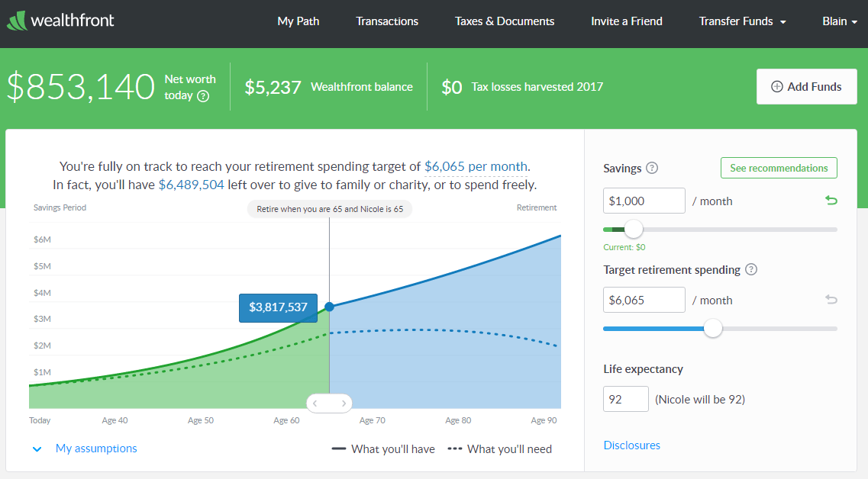
Task: Click Age 40 axis label
Action: (x=115, y=420)
